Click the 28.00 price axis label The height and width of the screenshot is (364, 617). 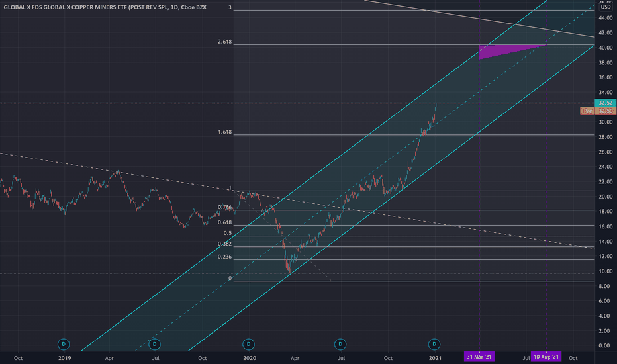(x=606, y=137)
